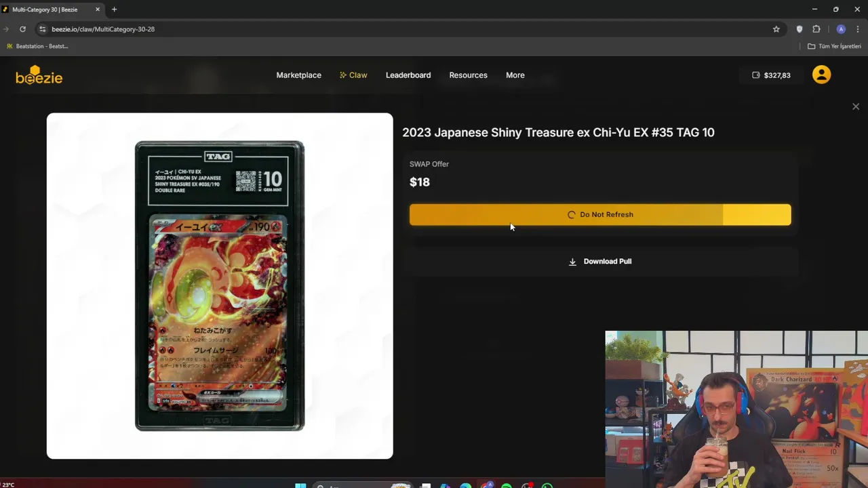Click the $18 swap offer price

[420, 182]
